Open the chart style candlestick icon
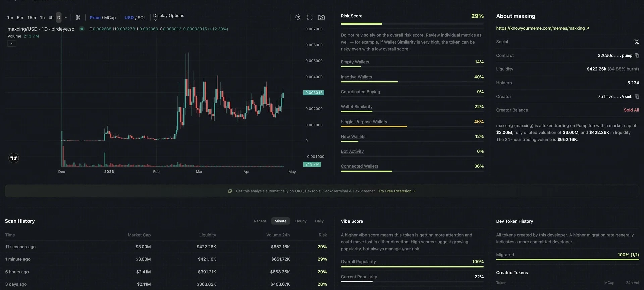Image resolution: width=644 pixels, height=290 pixels. point(78,17)
